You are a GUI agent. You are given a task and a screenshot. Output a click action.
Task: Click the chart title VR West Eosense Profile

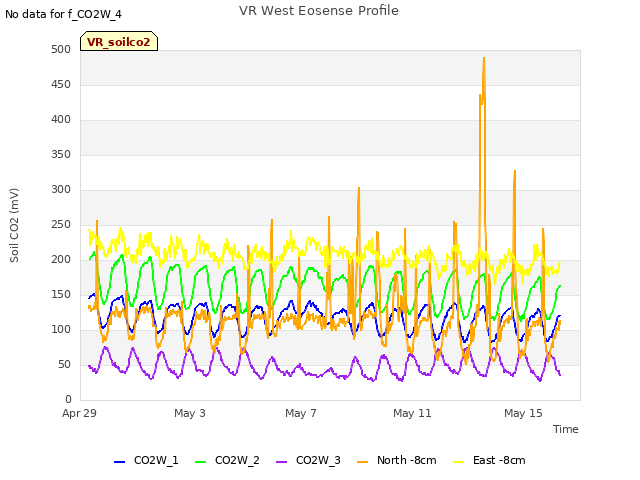pos(319,10)
